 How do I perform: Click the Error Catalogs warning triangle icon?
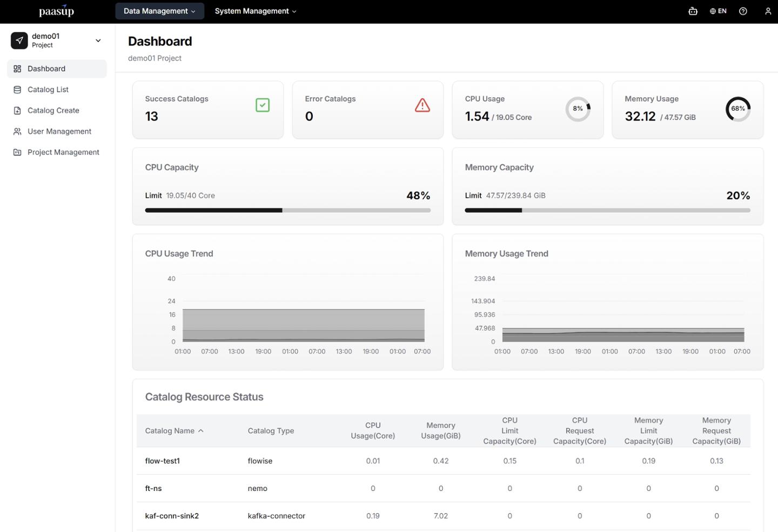422,105
